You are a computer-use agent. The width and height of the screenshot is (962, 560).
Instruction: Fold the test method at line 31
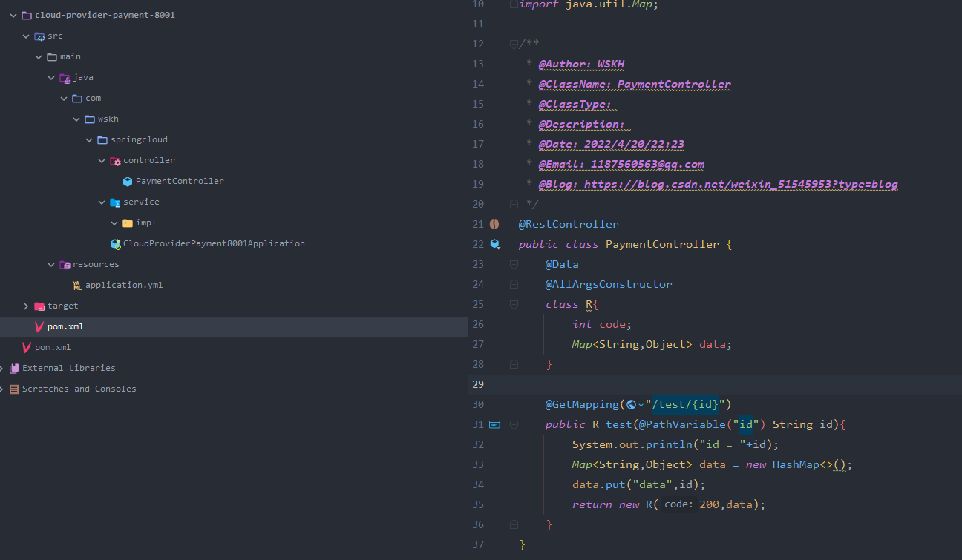point(514,424)
